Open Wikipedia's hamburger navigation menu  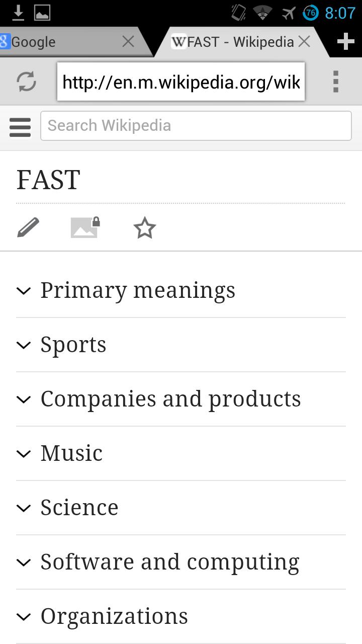click(x=20, y=126)
